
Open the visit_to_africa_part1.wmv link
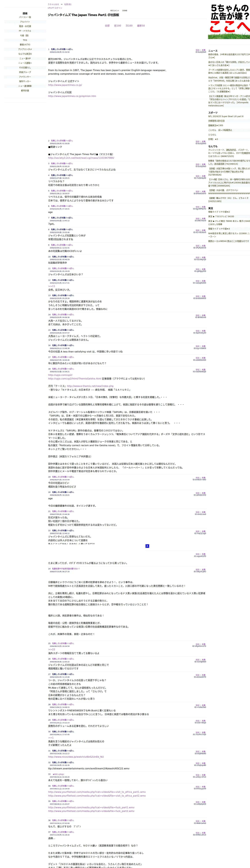[97, 792]
